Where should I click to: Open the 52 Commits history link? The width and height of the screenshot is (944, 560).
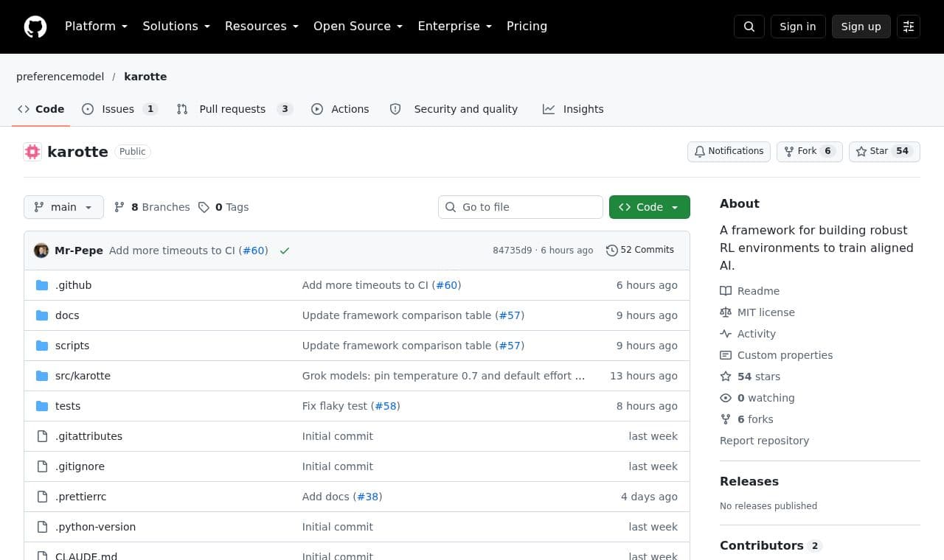(640, 251)
